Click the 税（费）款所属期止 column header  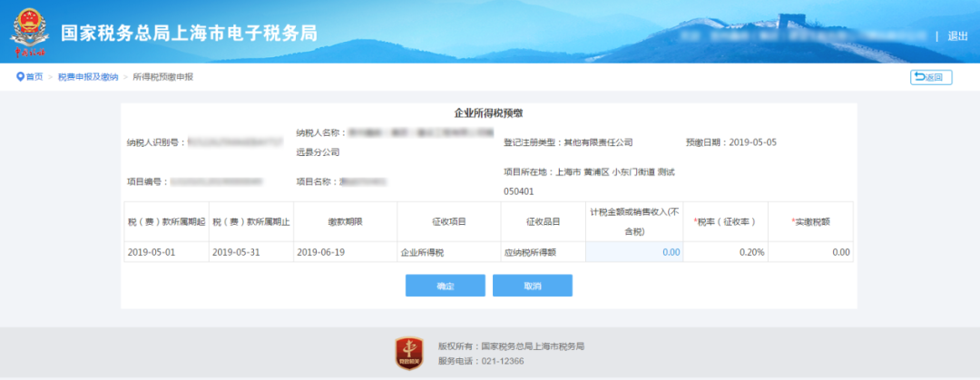pyautogui.click(x=251, y=221)
